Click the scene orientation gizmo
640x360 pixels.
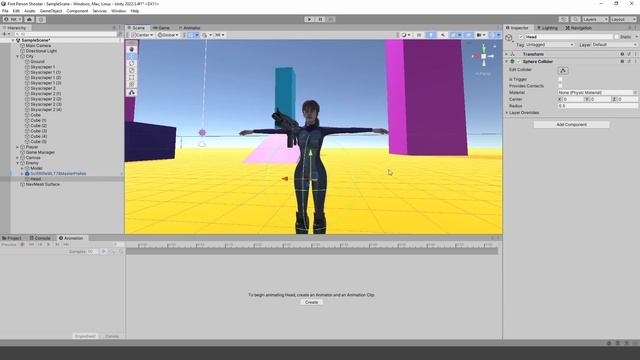(x=484, y=56)
